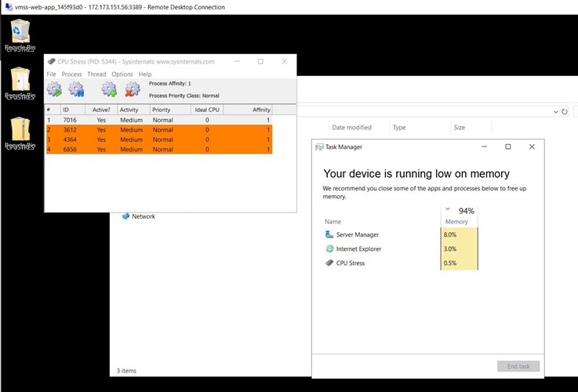Click Server Manager icon in Task Manager
578x392 pixels.
(x=329, y=234)
